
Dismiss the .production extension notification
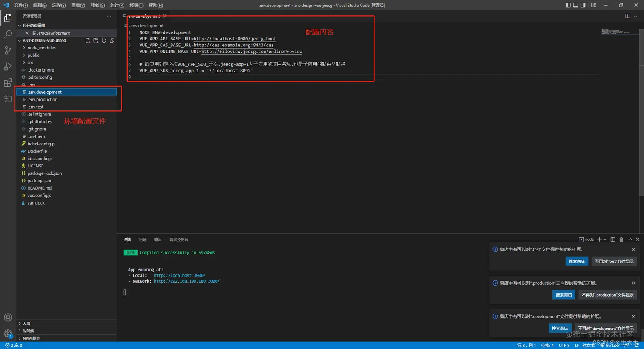633,283
